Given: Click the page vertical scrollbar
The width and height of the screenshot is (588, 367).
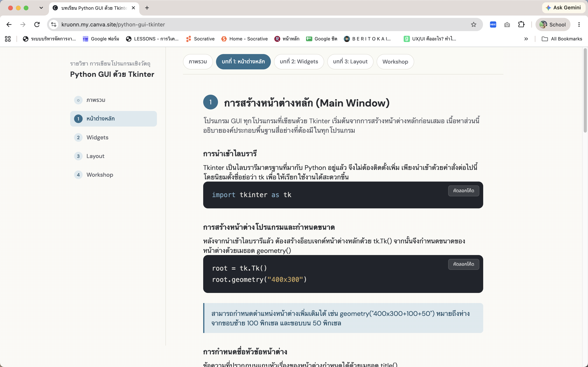Looking at the screenshot, I should tap(585, 90).
